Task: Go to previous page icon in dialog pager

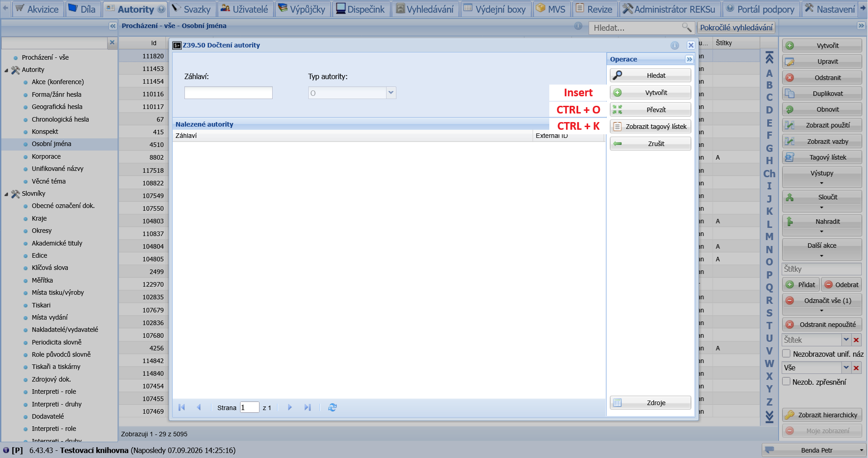Action: tap(199, 407)
